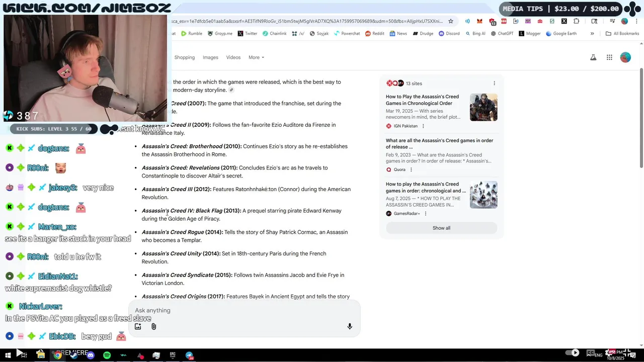Viewport: 644px width, 362px height.
Task: Open the Chrome profile avatar
Action: pyautogui.click(x=624, y=21)
